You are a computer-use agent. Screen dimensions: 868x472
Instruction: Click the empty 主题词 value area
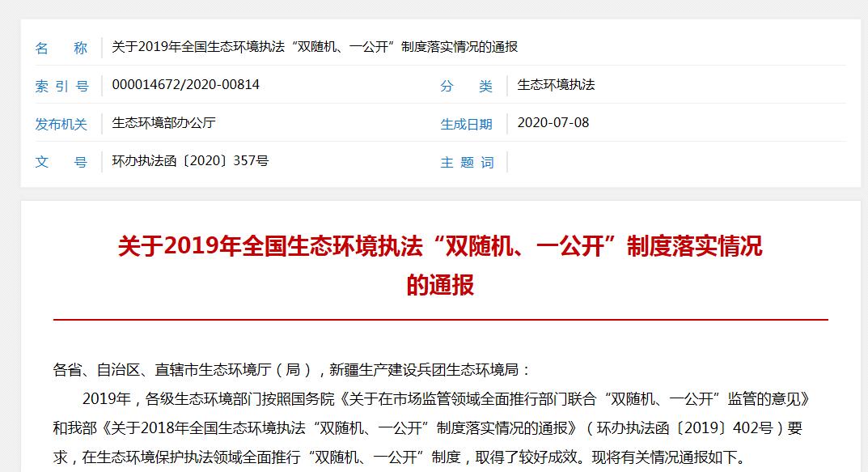point(671,162)
